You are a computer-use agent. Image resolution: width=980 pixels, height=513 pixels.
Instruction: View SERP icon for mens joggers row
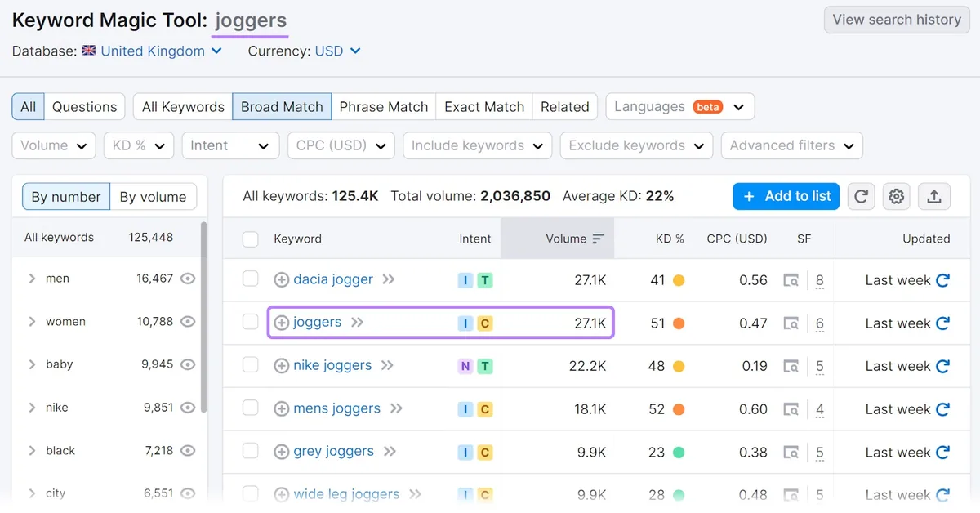791,409
